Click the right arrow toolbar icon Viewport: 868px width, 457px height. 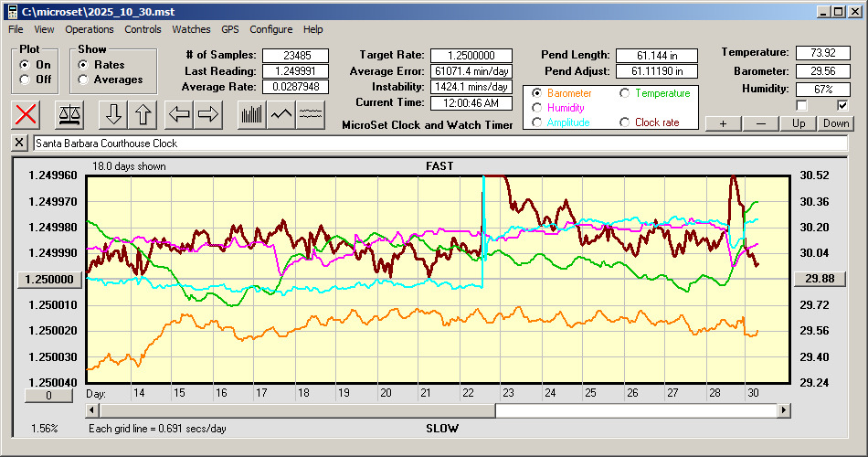pyautogui.click(x=208, y=114)
